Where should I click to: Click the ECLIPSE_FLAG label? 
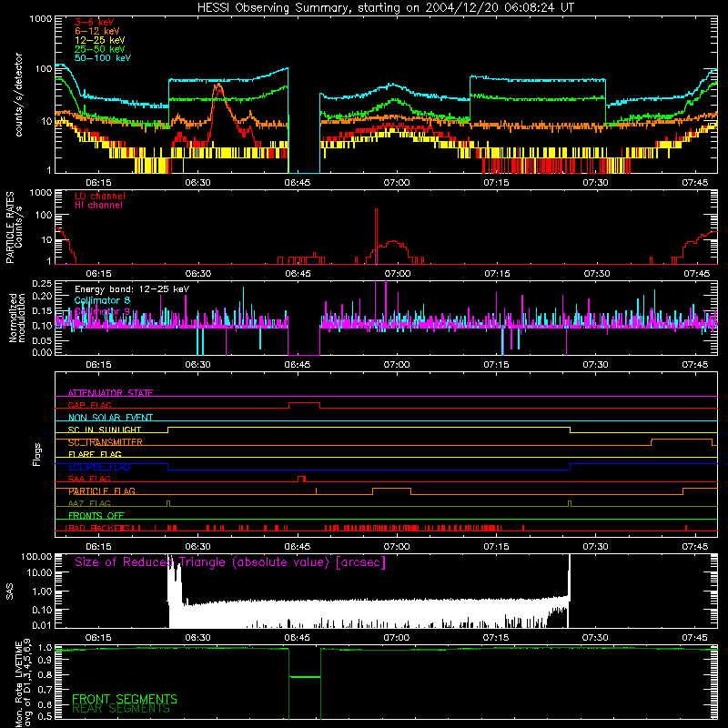click(x=99, y=467)
